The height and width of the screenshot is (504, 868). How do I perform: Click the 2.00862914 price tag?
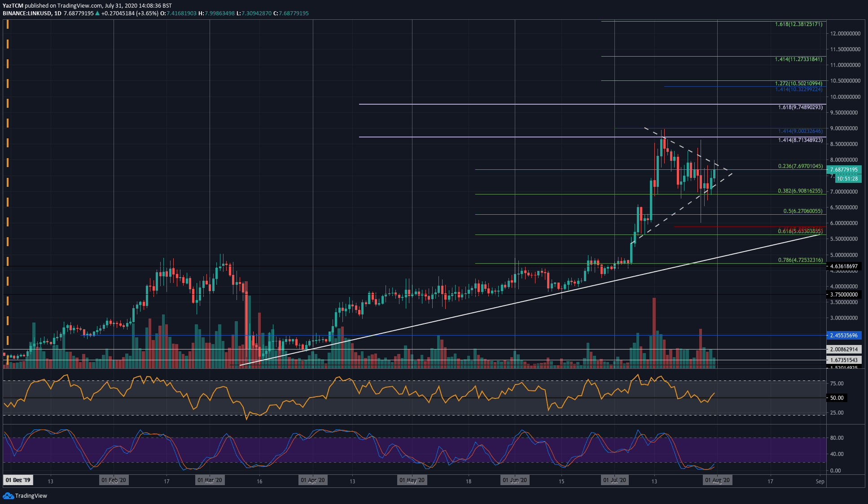844,349
